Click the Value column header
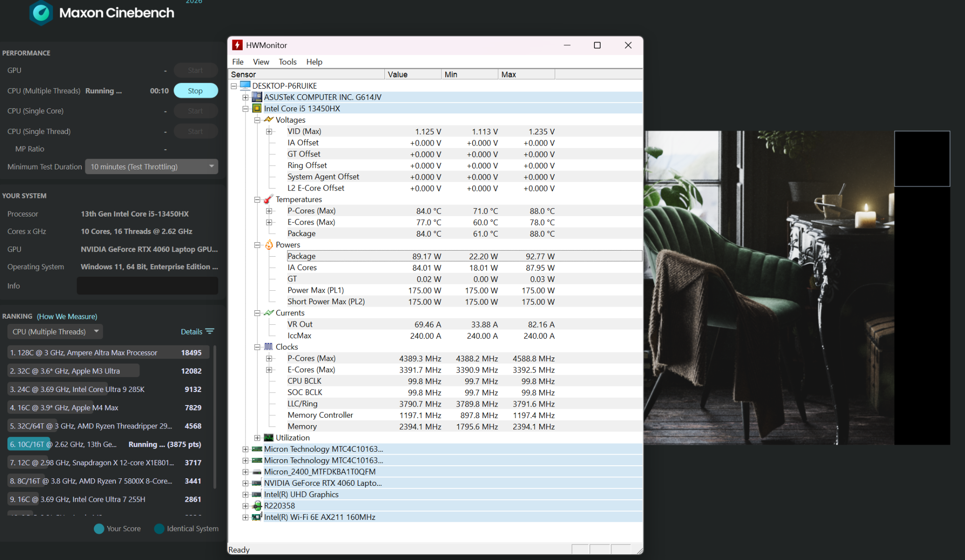This screenshot has height=560, width=965. point(413,74)
